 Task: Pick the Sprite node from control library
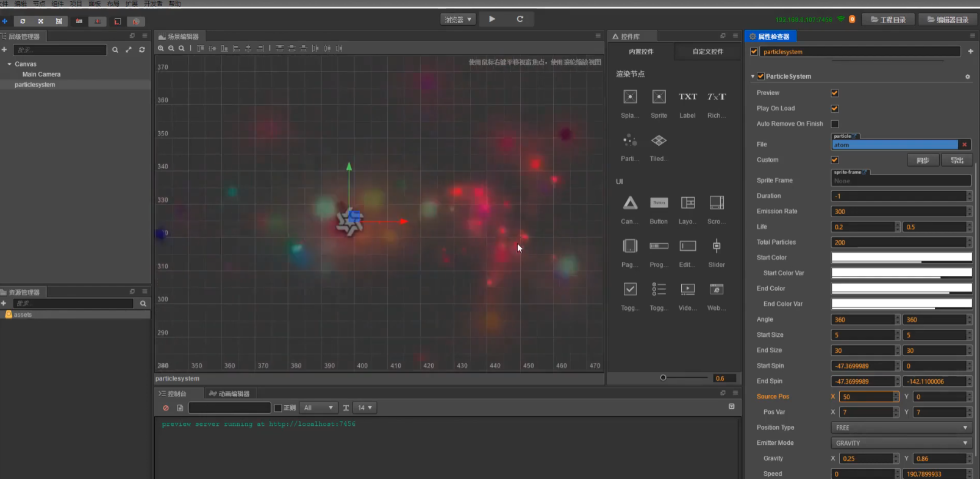(659, 97)
